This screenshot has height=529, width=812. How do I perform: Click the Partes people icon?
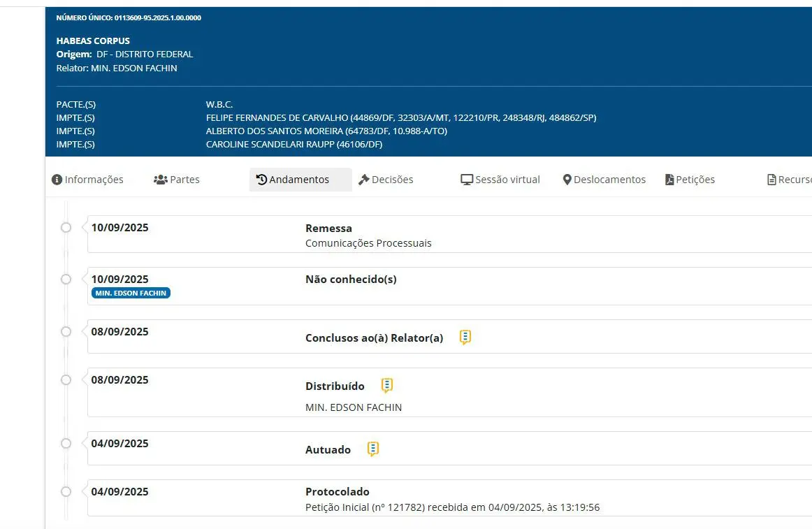click(161, 180)
